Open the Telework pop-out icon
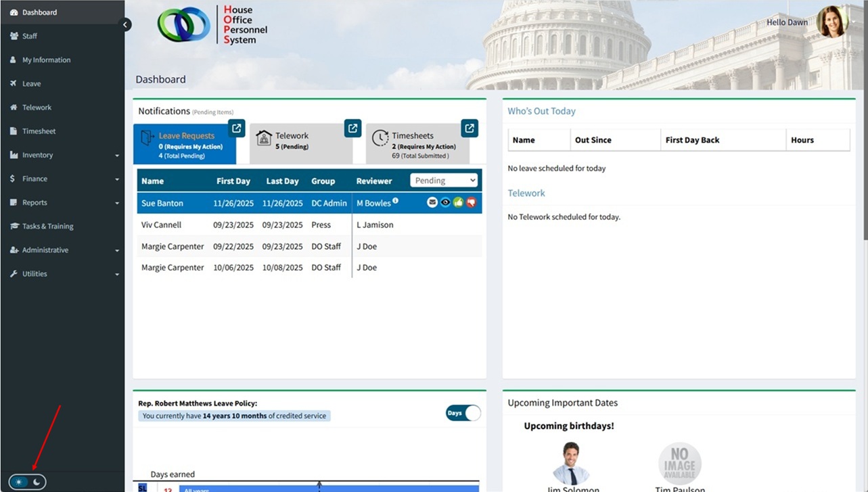The height and width of the screenshot is (492, 868). pyautogui.click(x=352, y=128)
